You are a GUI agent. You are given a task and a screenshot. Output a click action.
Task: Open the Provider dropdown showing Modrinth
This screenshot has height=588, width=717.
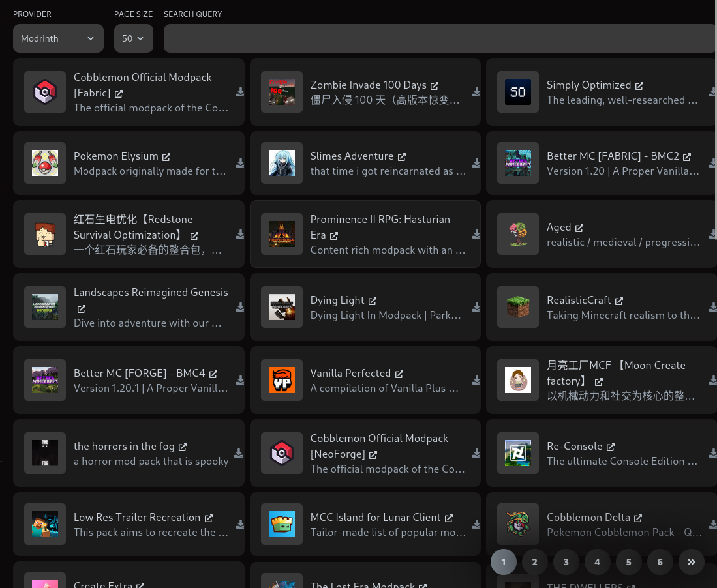point(58,38)
